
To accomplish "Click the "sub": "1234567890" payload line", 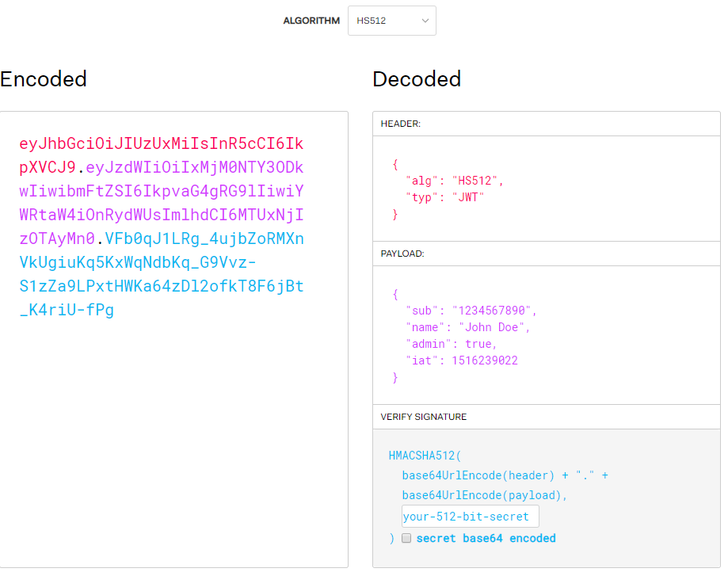I will tap(471, 311).
